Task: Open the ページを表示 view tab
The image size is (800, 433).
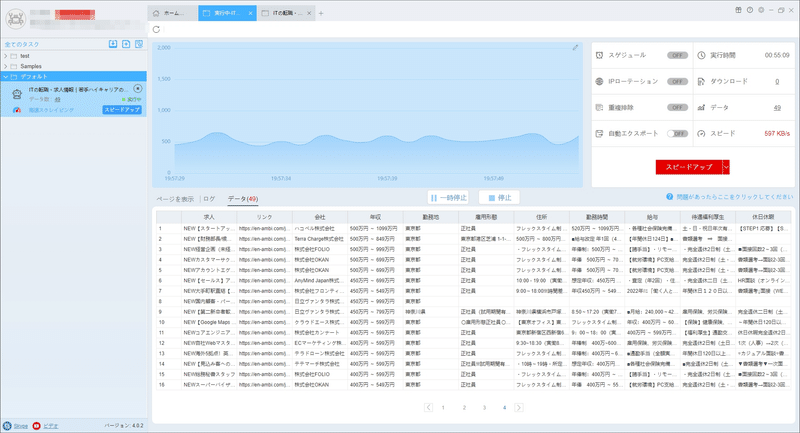Action: [175, 199]
